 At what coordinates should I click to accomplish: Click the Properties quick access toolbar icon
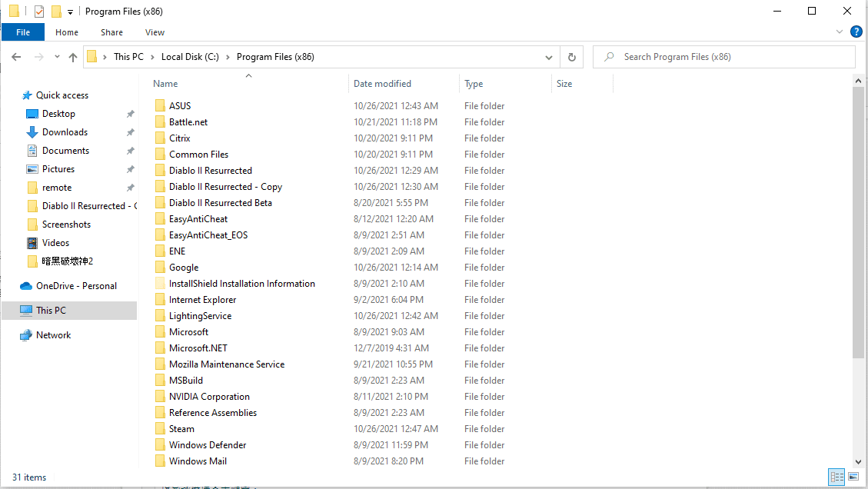tap(38, 11)
